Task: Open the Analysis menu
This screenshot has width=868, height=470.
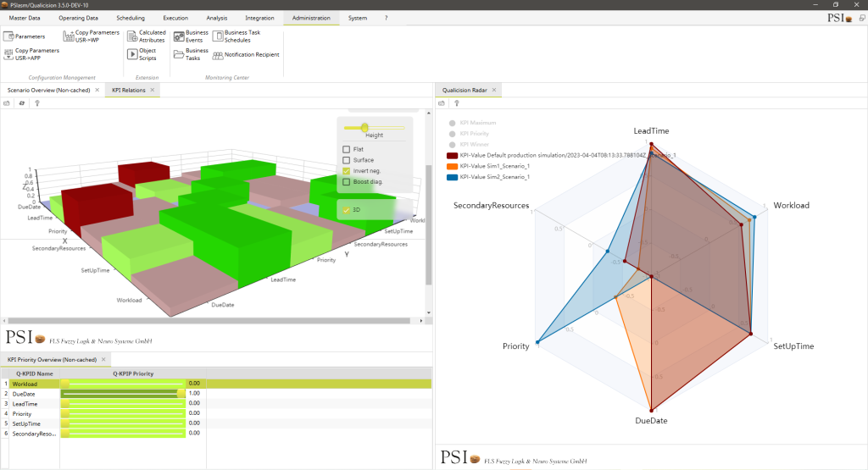Action: pyautogui.click(x=216, y=19)
